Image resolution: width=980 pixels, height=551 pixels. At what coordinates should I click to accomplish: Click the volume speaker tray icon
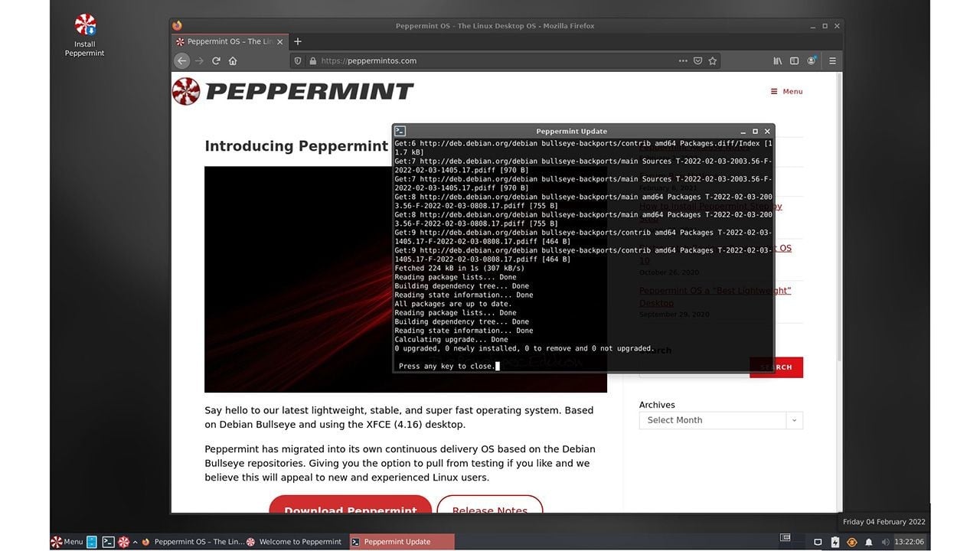tap(886, 542)
